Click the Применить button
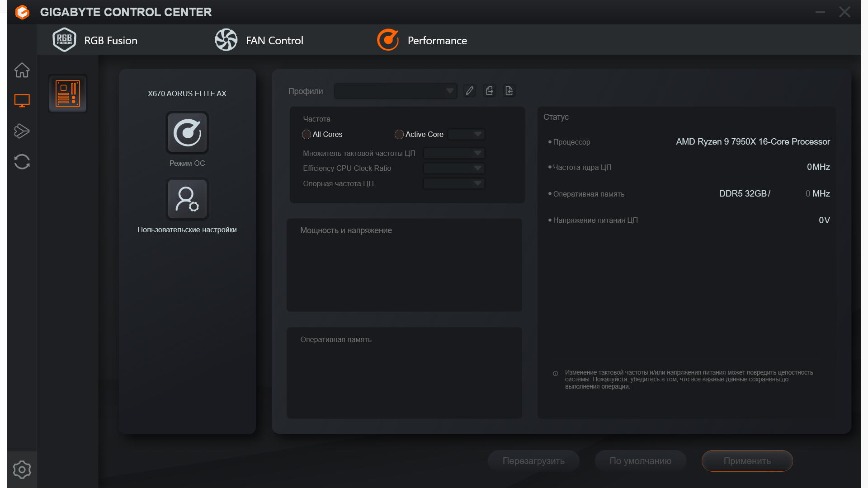 [747, 461]
